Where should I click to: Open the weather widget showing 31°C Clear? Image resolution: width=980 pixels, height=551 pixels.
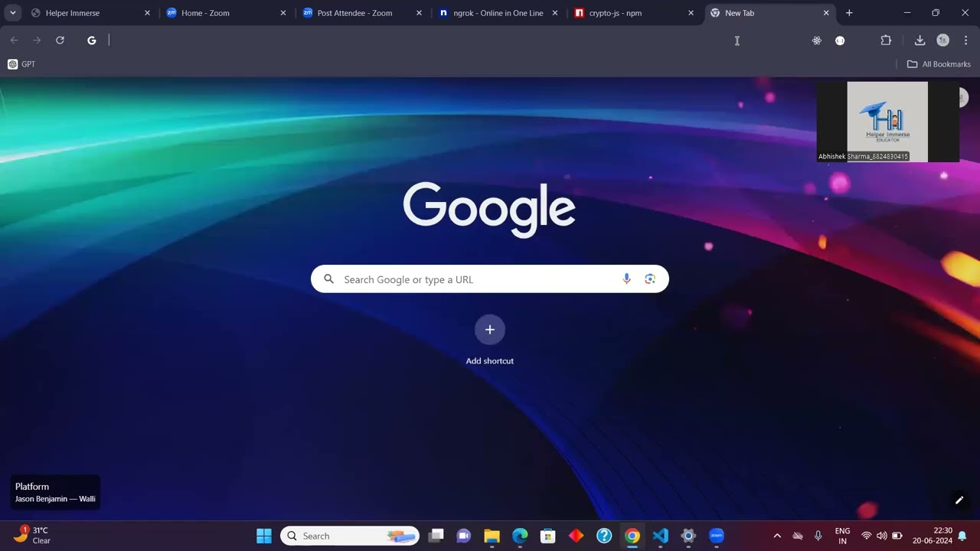[x=33, y=536]
